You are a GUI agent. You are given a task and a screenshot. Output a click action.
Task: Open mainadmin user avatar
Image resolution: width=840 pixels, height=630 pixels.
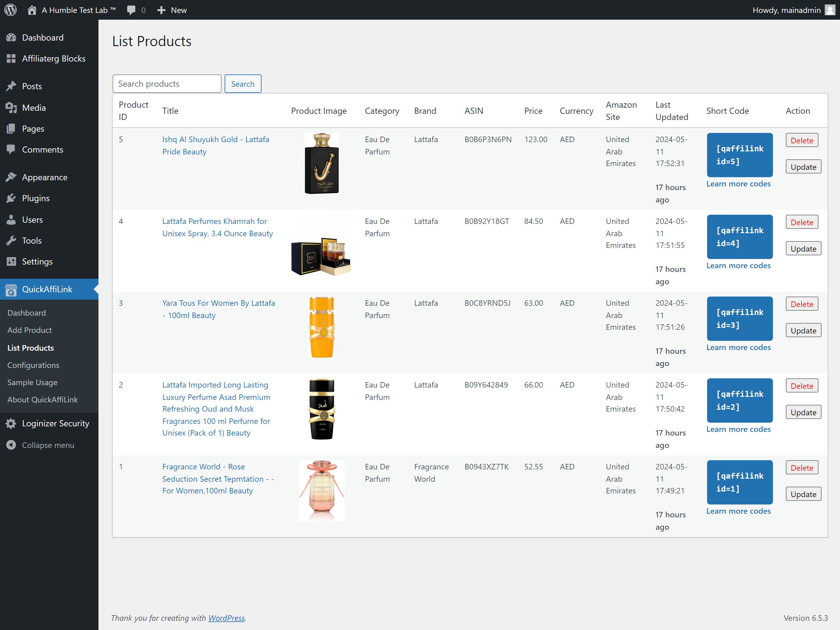coord(830,10)
